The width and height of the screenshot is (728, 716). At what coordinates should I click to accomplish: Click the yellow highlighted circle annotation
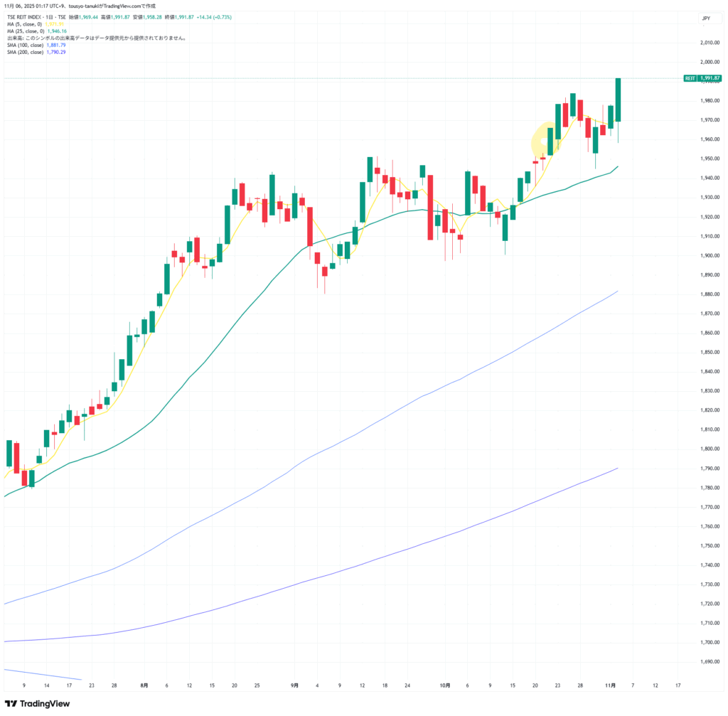pyautogui.click(x=544, y=139)
